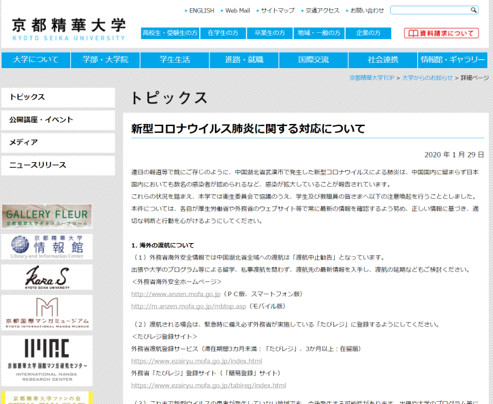The height and width of the screenshot is (404, 493).
Task: Open the 情報館 library banner
Action: click(x=47, y=247)
